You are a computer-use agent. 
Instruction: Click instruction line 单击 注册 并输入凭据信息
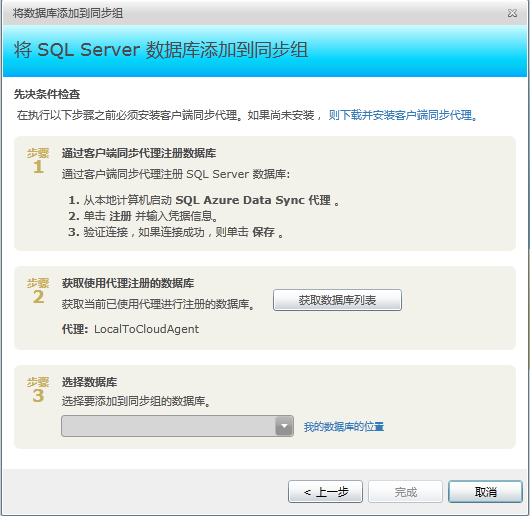143,216
